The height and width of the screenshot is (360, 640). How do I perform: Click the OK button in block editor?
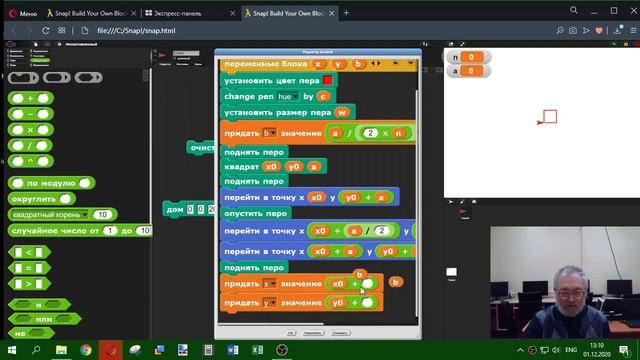pos(291,333)
